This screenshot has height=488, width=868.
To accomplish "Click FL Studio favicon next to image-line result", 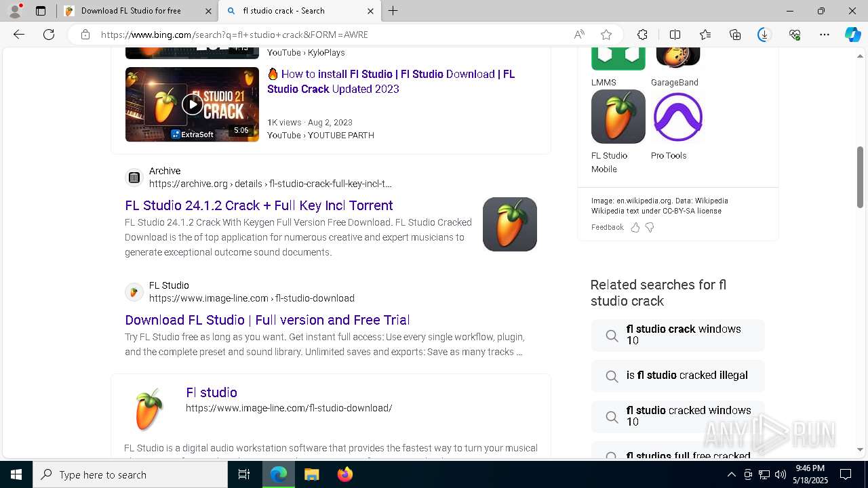I will pyautogui.click(x=134, y=292).
